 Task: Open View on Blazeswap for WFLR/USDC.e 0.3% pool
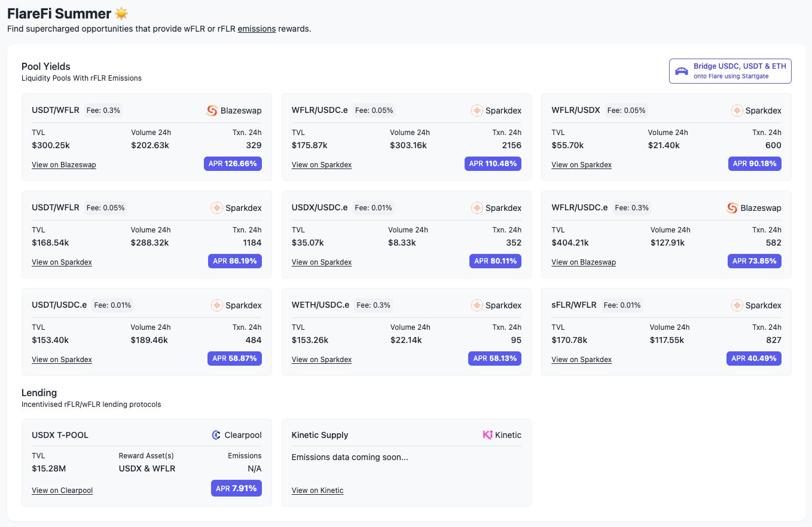click(x=584, y=262)
